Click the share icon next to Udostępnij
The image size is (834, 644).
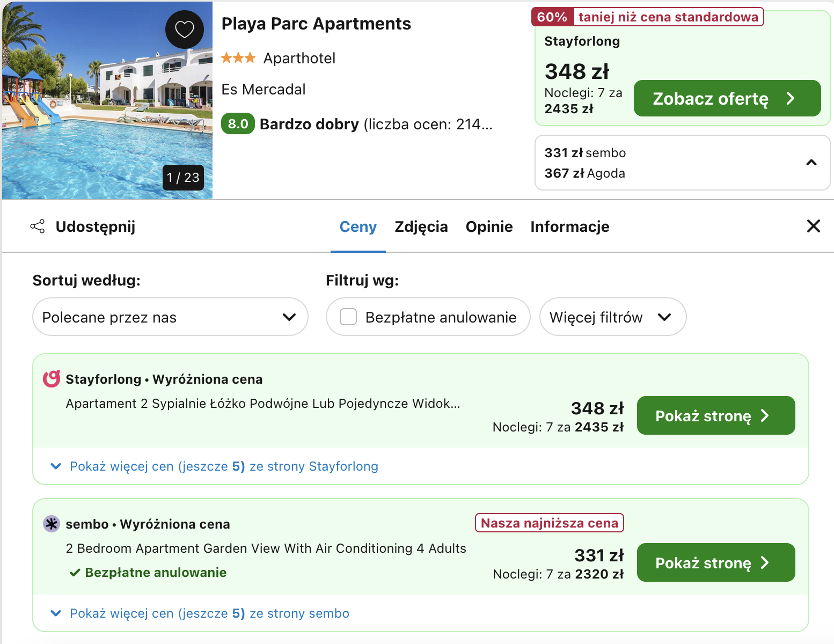pos(38,226)
